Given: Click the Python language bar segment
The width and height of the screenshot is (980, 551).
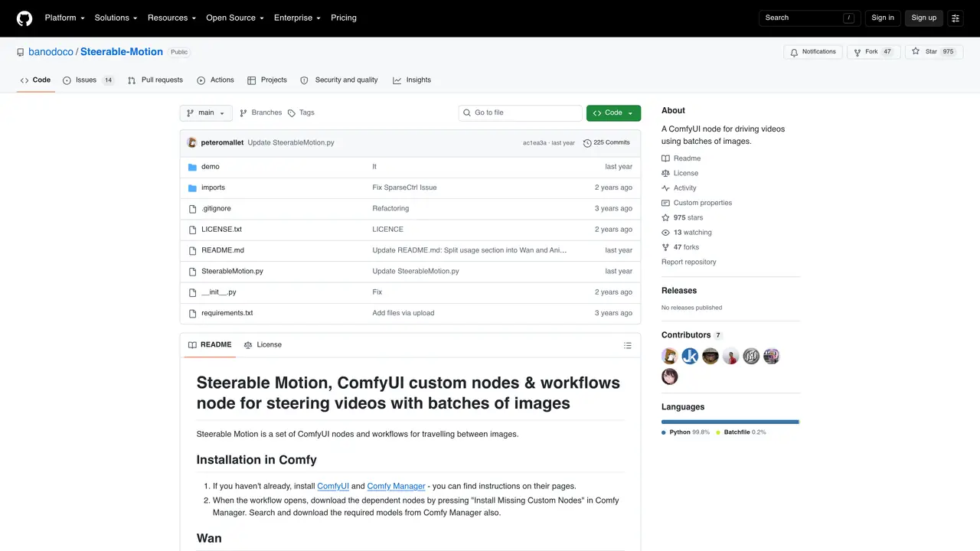Looking at the screenshot, I should point(730,422).
